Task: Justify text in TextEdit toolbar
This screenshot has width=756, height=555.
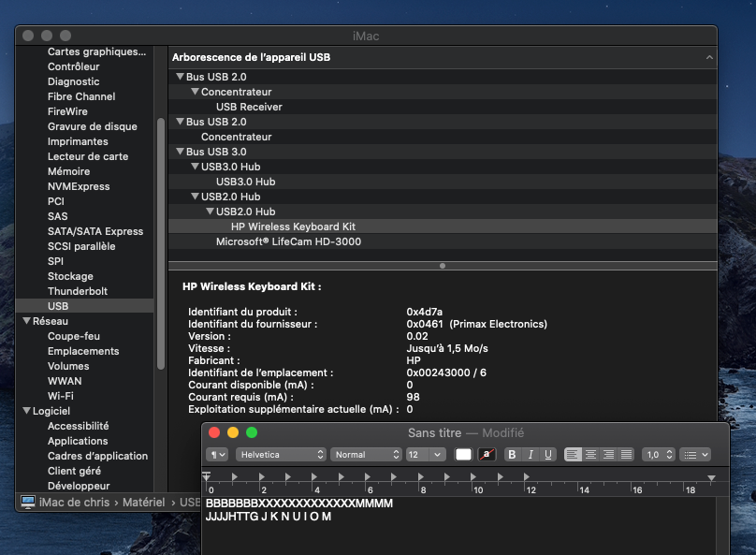Action: click(x=626, y=455)
